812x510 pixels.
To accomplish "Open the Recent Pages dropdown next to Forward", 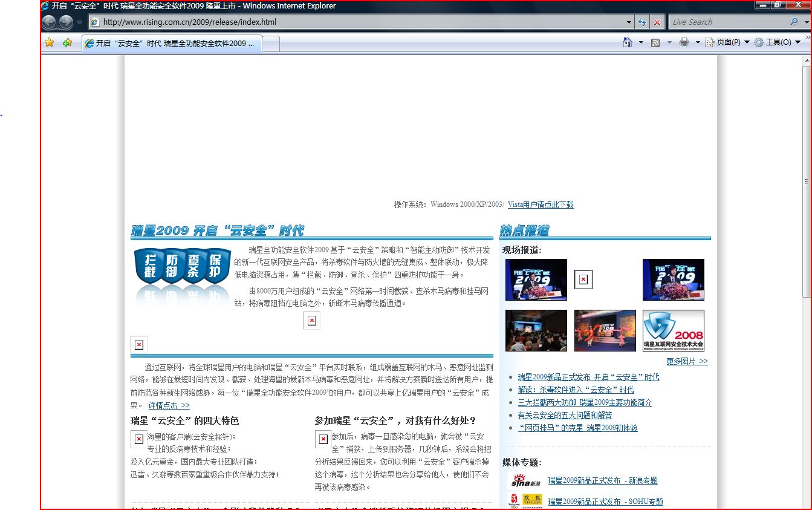I will tap(79, 22).
